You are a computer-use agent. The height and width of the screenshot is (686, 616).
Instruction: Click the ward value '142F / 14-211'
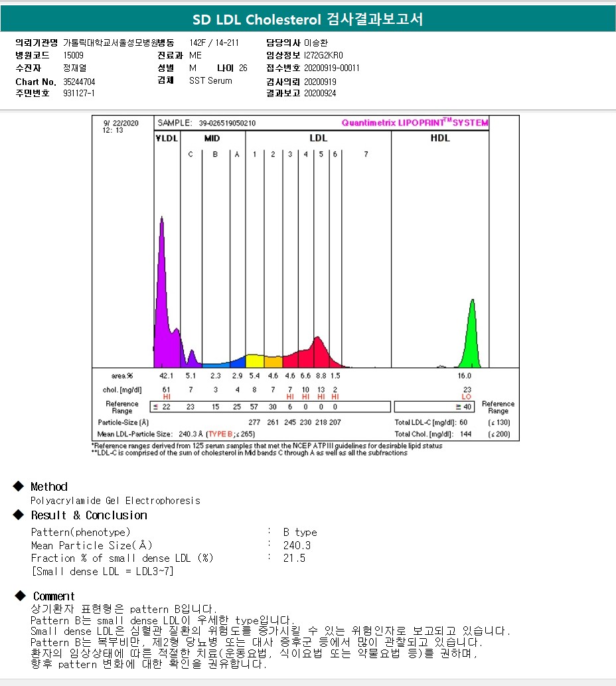pos(214,43)
